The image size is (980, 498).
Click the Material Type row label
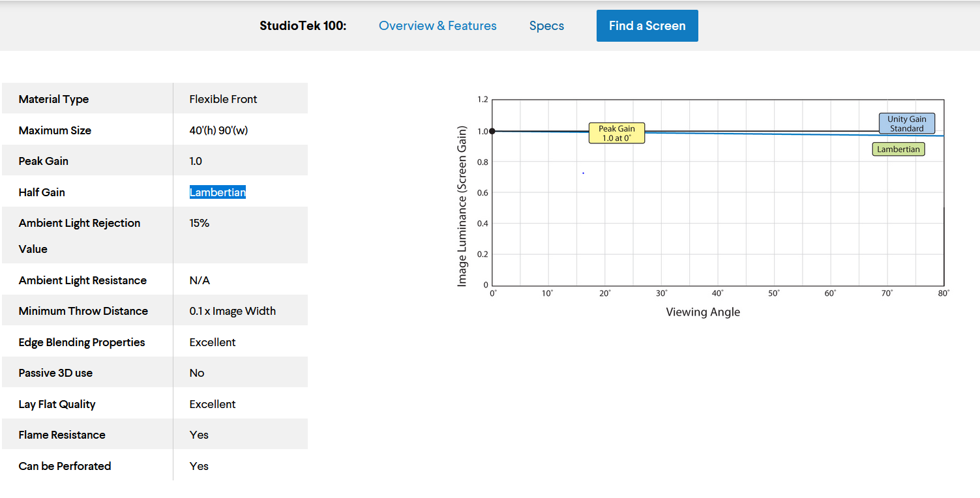(x=53, y=99)
